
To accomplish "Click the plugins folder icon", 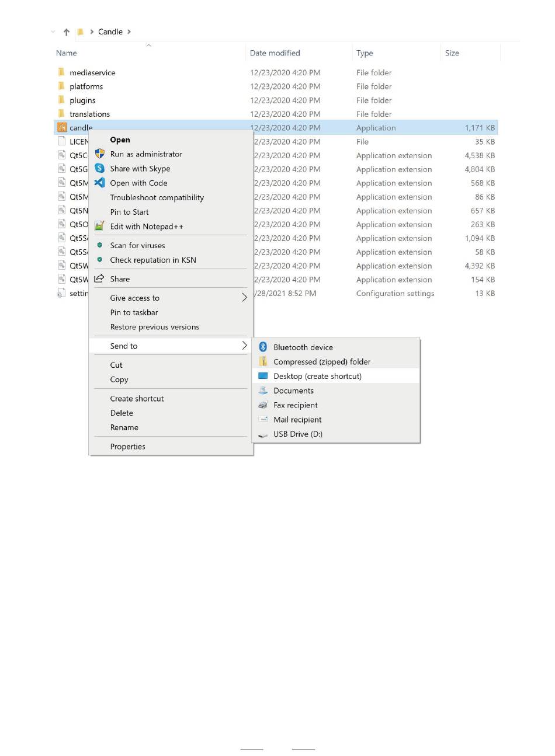I will (61, 100).
